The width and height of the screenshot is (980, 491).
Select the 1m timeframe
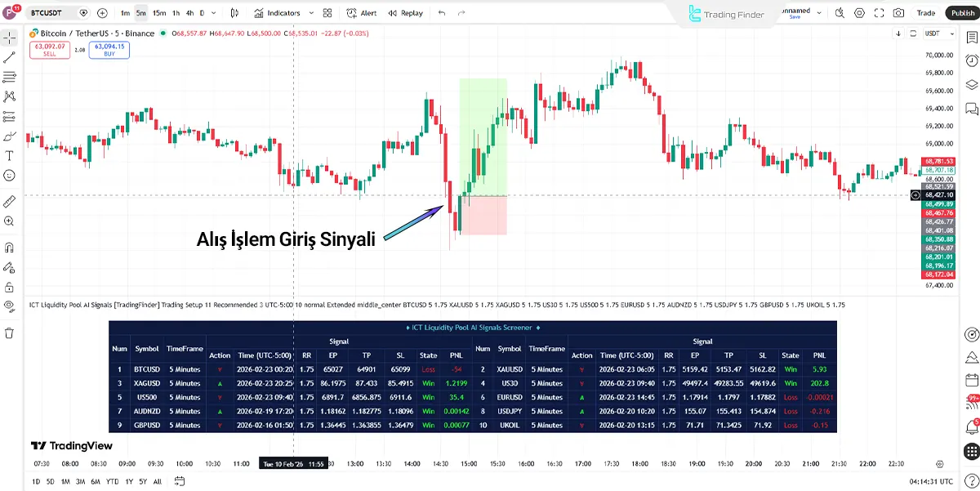point(125,13)
